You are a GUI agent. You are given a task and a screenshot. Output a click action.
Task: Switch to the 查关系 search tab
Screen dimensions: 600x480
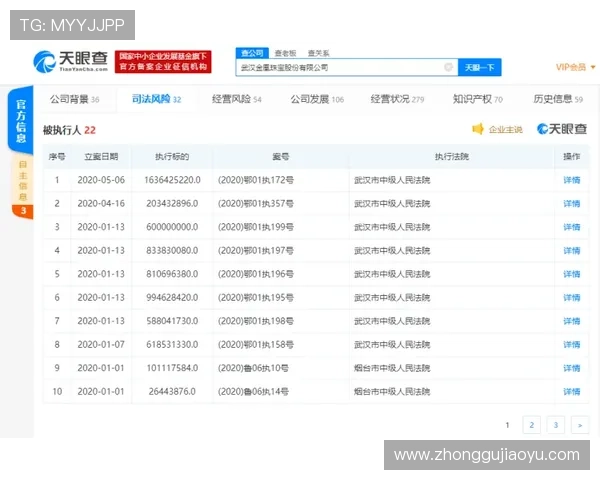[318, 53]
